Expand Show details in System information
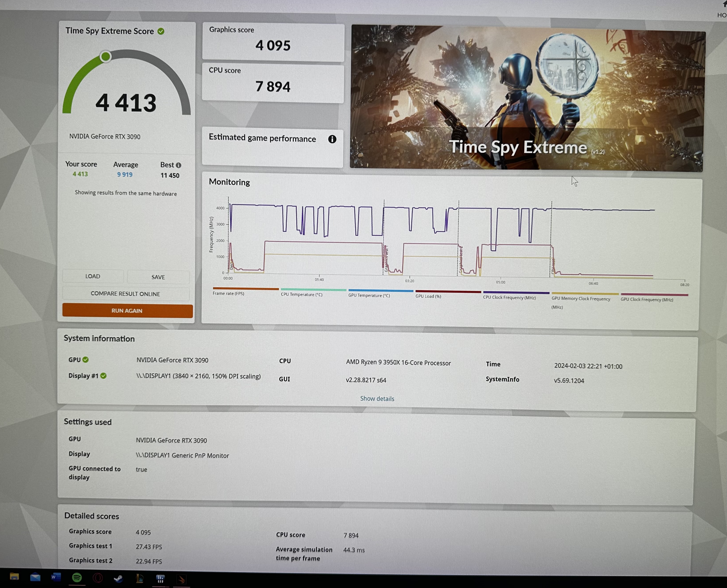Screen dimensions: 727x588 (x=377, y=399)
